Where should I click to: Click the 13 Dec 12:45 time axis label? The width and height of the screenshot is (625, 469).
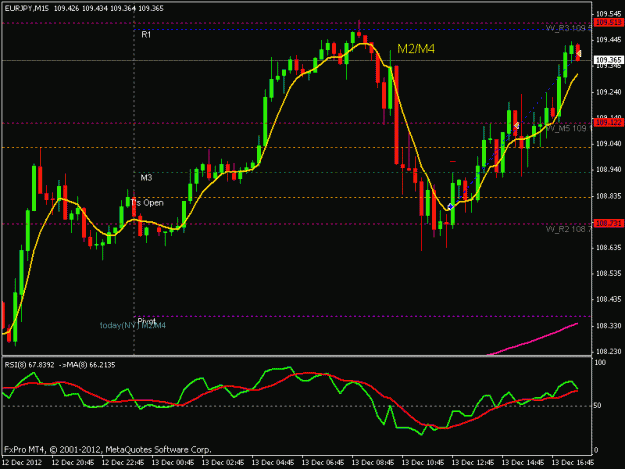[x=473, y=462]
